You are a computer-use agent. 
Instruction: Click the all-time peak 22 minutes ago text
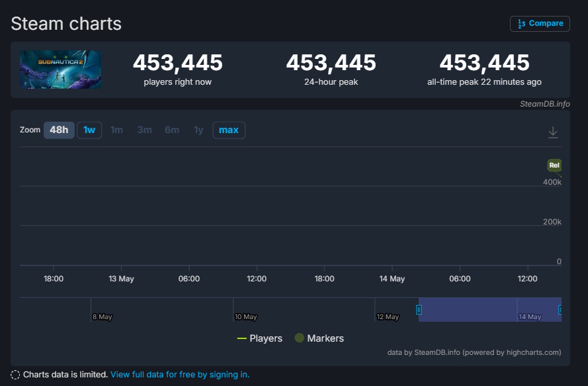click(x=484, y=82)
